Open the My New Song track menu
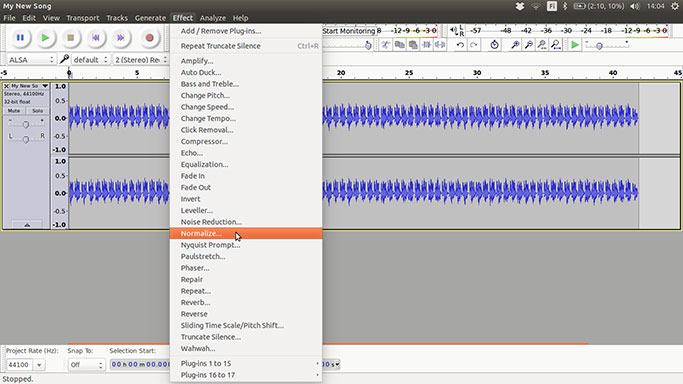Viewport: 683px width, 384px height. click(x=29, y=86)
